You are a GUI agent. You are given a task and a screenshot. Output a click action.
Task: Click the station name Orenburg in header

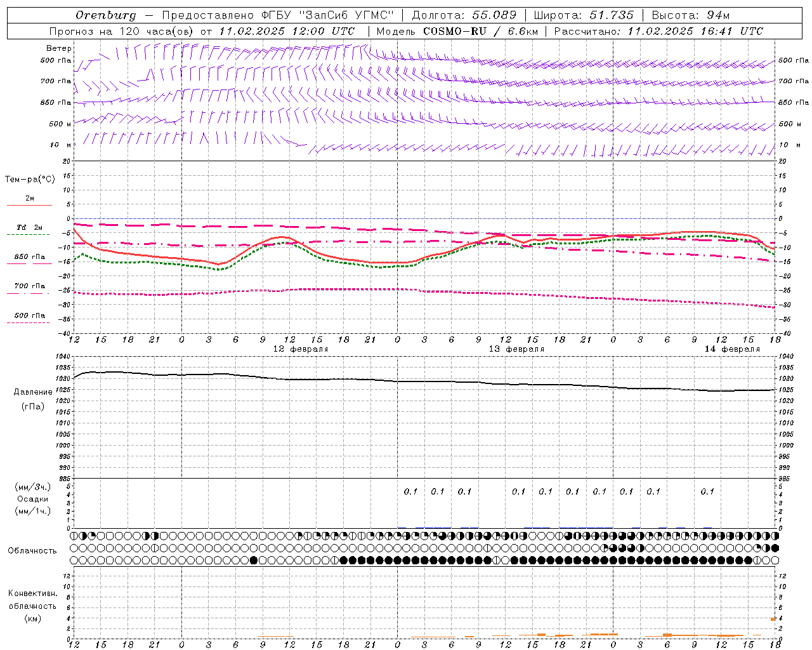105,15
